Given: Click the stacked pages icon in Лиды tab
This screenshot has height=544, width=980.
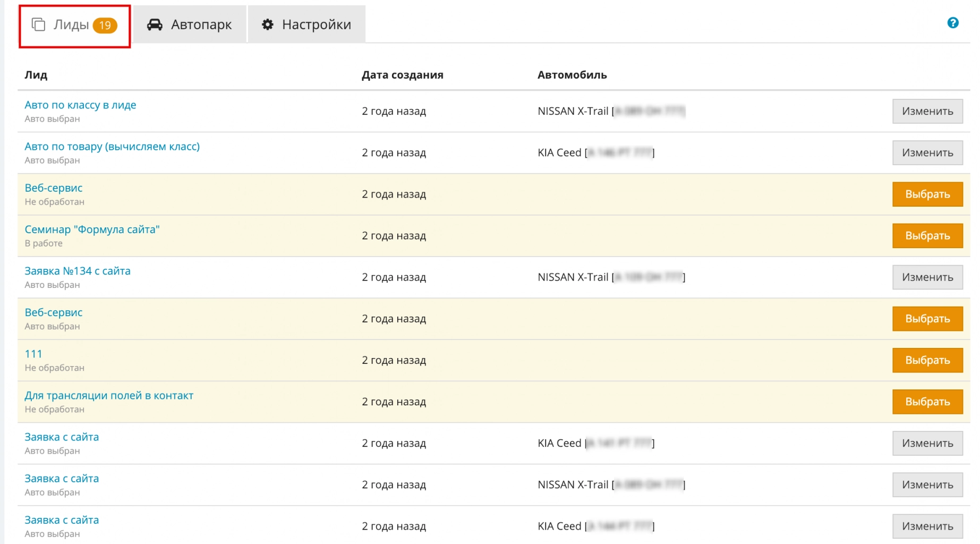Looking at the screenshot, I should pos(38,25).
